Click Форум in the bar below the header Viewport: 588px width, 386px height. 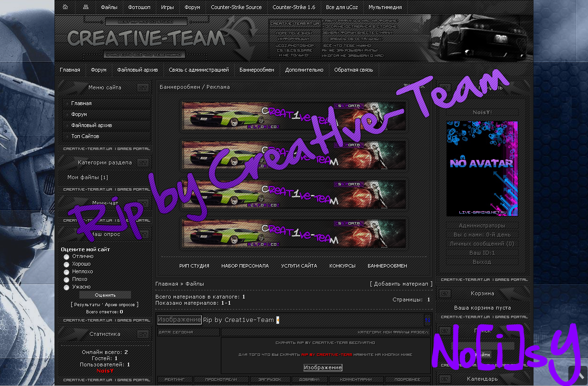click(x=98, y=70)
